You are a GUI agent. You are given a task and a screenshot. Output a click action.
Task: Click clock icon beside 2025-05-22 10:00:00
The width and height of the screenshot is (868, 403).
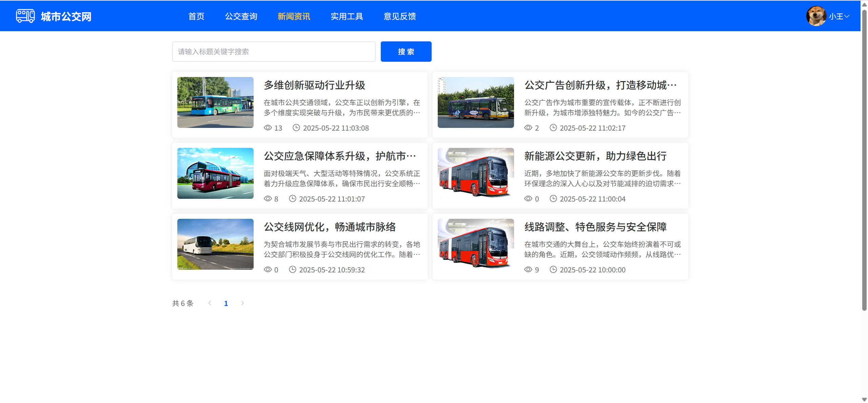(x=553, y=269)
